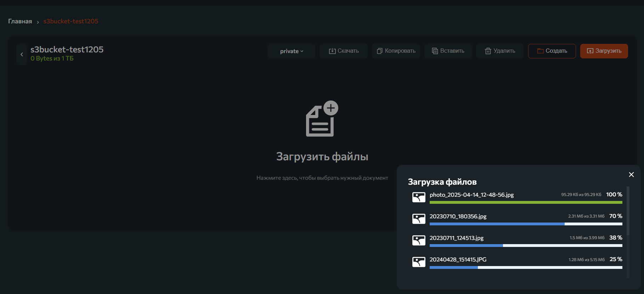Click progress bar of 20240428_151415.JPG
This screenshot has width=644, height=294.
tap(526, 267)
